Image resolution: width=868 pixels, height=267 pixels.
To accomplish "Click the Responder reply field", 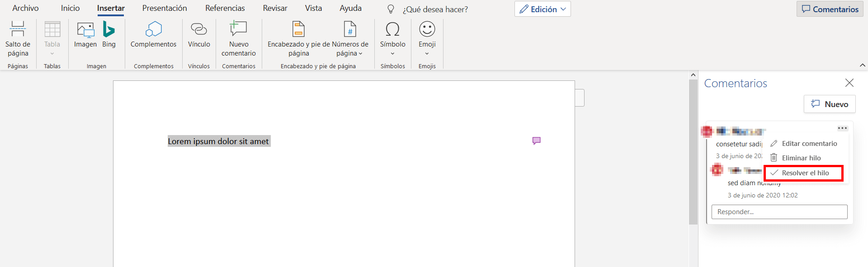I will click(x=779, y=212).
